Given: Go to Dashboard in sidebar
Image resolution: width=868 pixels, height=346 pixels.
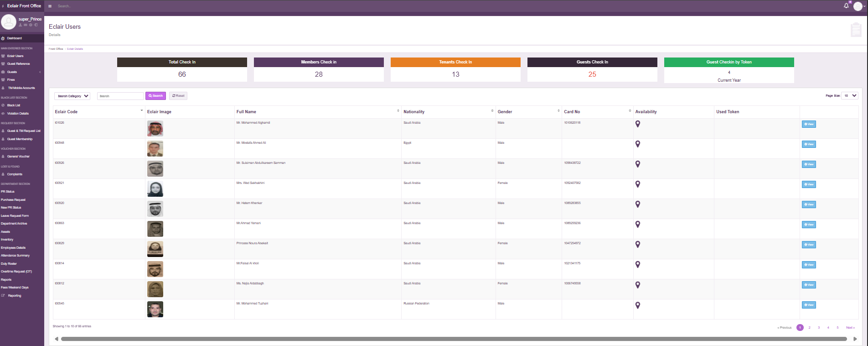Looking at the screenshot, I should [x=14, y=38].
